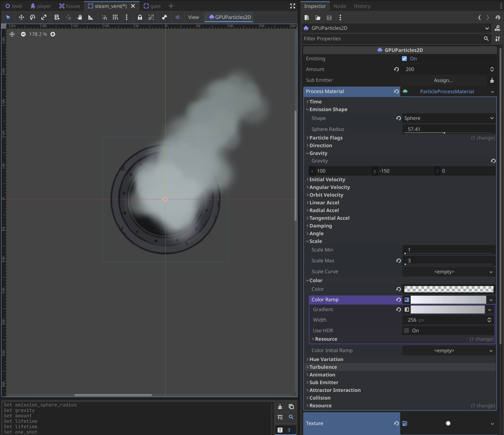
Task: Go to previous edited object arrow
Action: (x=479, y=18)
